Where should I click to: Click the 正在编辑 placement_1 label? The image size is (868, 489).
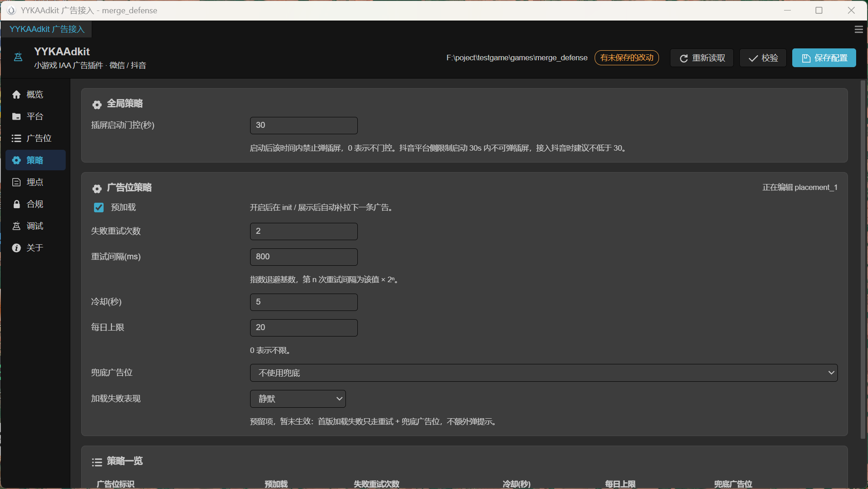[x=800, y=187]
